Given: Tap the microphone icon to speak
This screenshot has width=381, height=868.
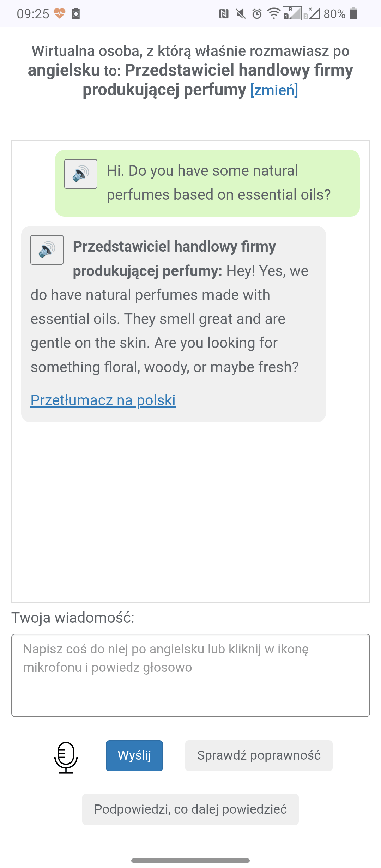Looking at the screenshot, I should (66, 758).
